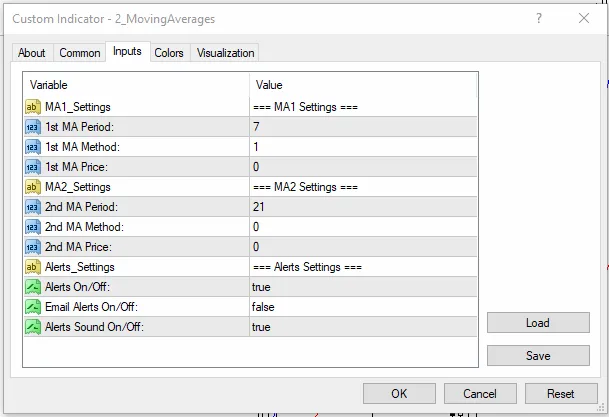Click the string icon beside MA1_Settings
Image resolution: width=609 pixels, height=417 pixels.
(x=33, y=107)
